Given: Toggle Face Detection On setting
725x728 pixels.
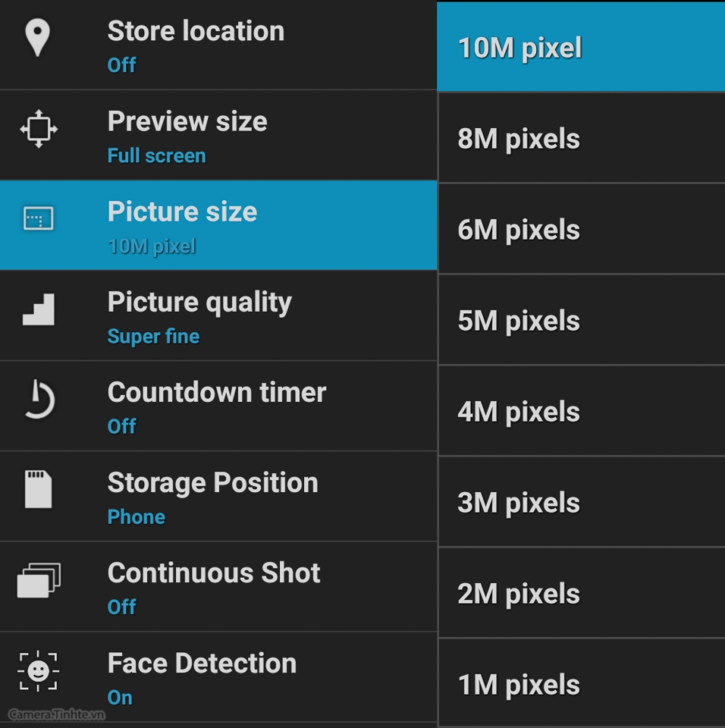Looking at the screenshot, I should tap(218, 677).
